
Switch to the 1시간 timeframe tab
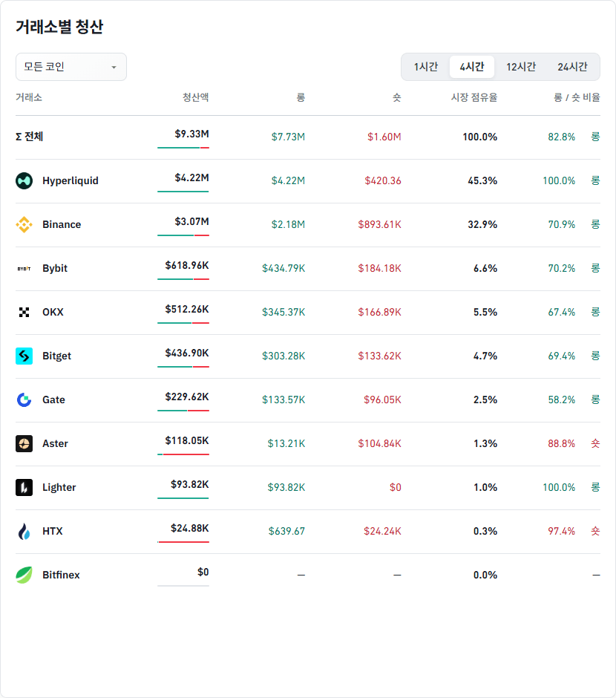click(x=426, y=67)
